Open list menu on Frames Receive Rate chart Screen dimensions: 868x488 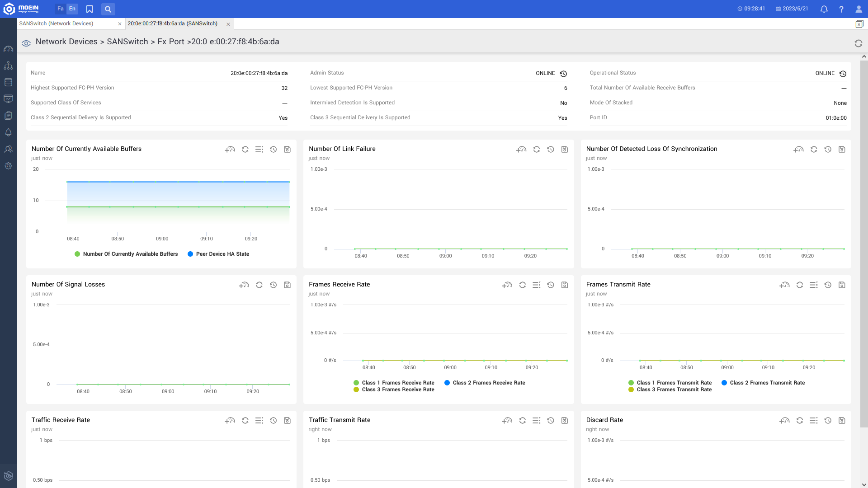pyautogui.click(x=537, y=285)
